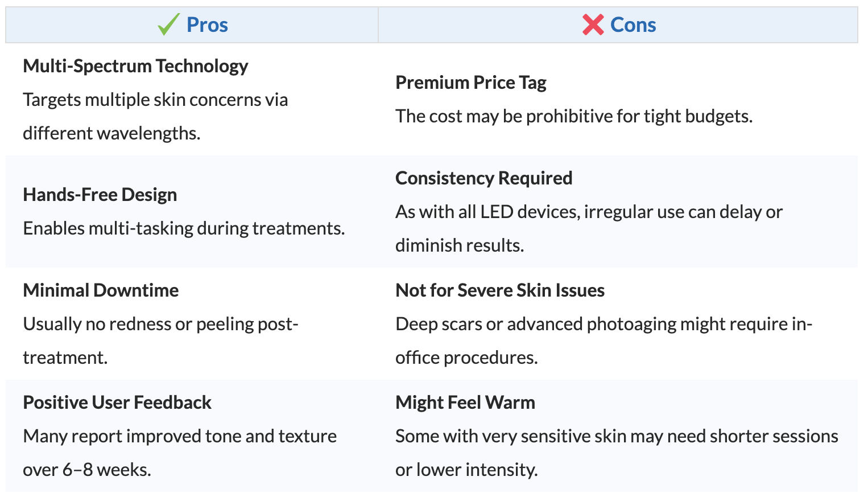Select the Hands-Free Design heading
The width and height of the screenshot is (868, 501).
pos(100,195)
